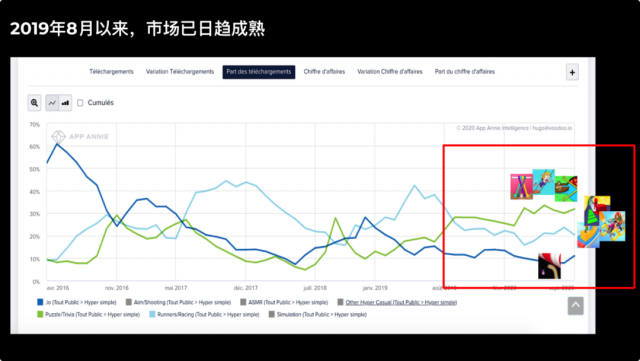Screen dimensions: 640x361
Task: Click the black game thumbnail near the blue line
Action: click(x=549, y=266)
